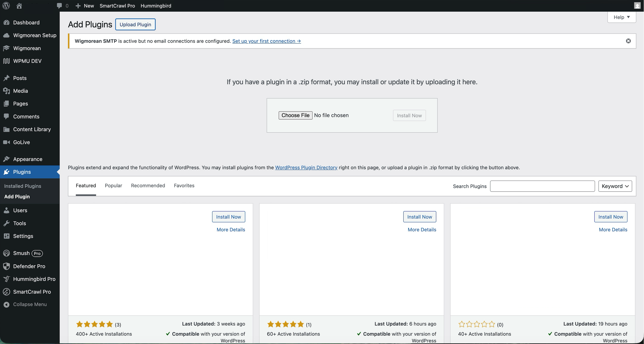
Task: Click the Settings sliders icon
Action: pyautogui.click(x=6, y=236)
